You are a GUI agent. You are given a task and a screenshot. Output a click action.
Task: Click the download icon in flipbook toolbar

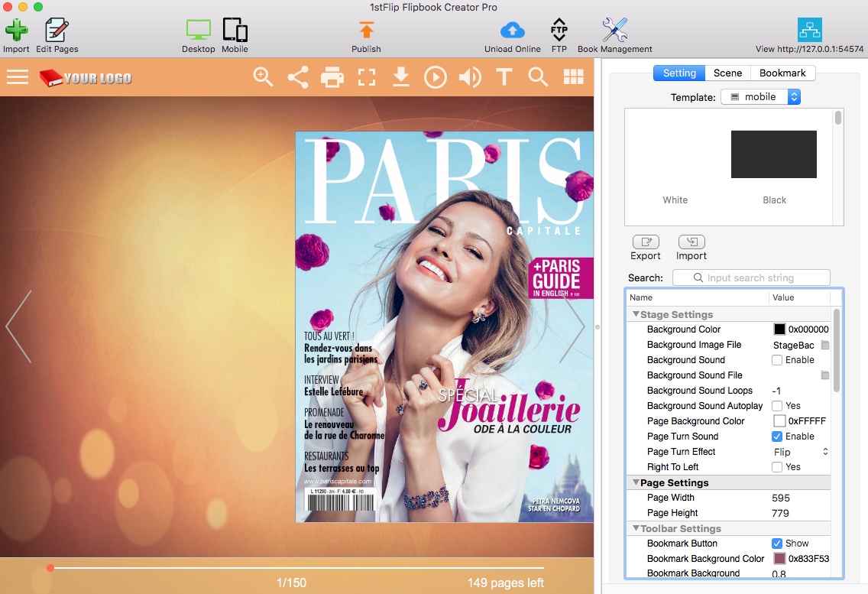coord(401,77)
